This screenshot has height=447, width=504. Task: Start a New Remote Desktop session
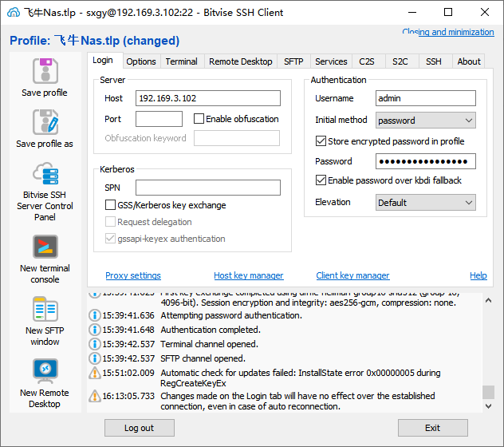pos(45,371)
